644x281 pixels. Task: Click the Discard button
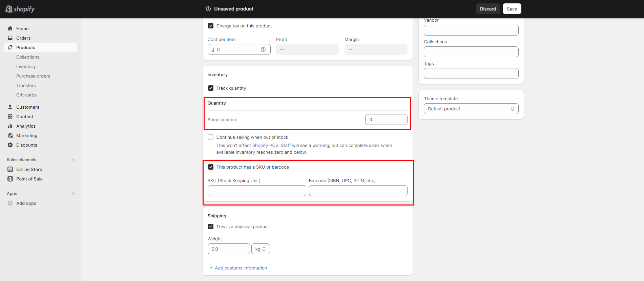point(488,9)
